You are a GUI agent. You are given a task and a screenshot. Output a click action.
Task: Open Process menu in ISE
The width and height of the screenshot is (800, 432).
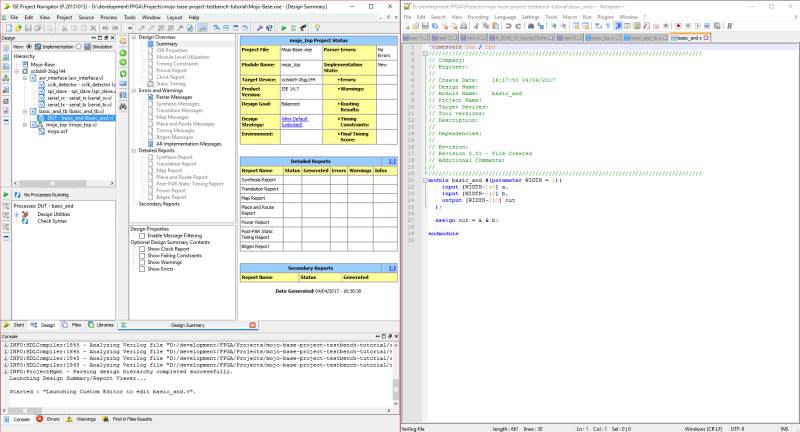109,17
